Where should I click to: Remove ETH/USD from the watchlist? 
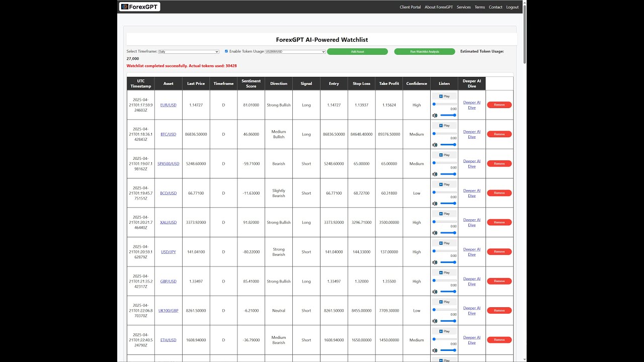[499, 340]
